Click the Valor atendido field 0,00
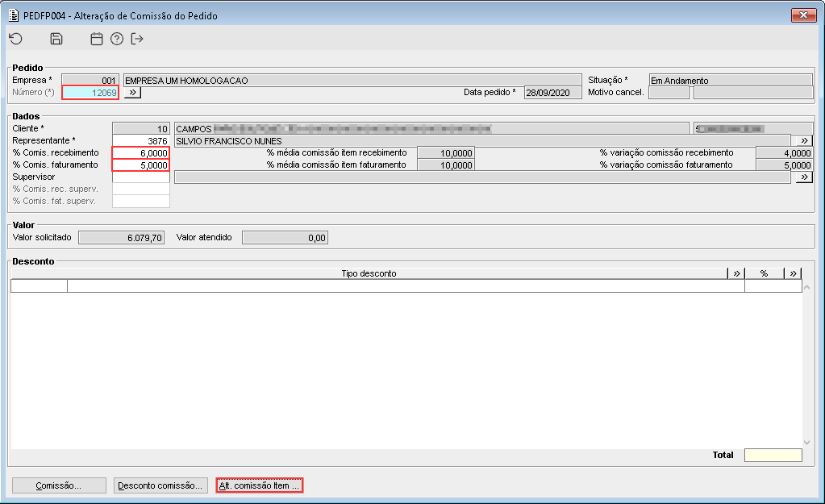 pos(285,237)
